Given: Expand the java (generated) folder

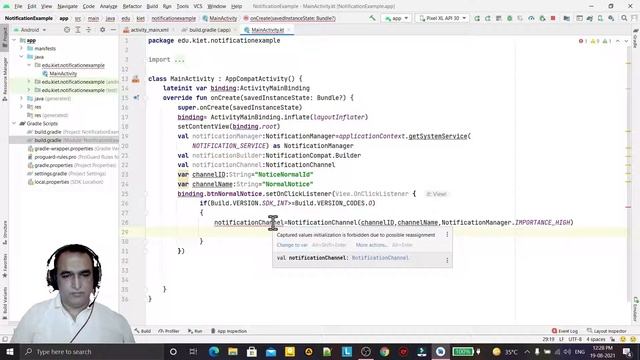Looking at the screenshot, I should click(22, 98).
